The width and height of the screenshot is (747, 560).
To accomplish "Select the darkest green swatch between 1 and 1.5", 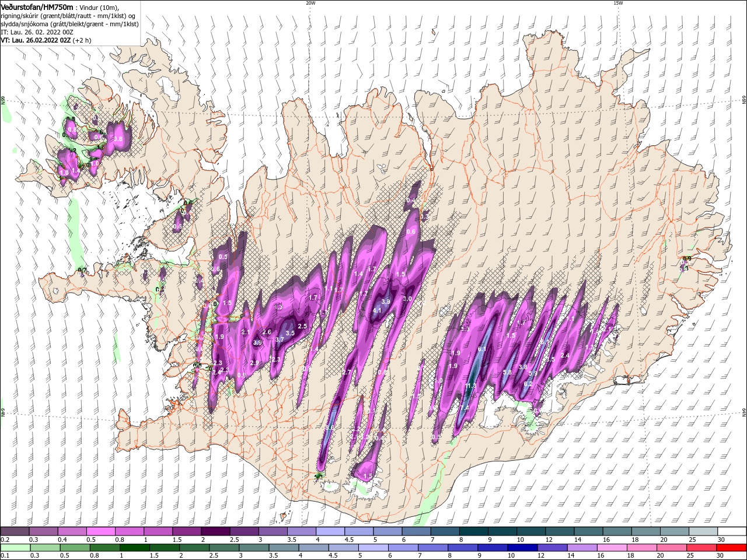I will coord(134,548).
